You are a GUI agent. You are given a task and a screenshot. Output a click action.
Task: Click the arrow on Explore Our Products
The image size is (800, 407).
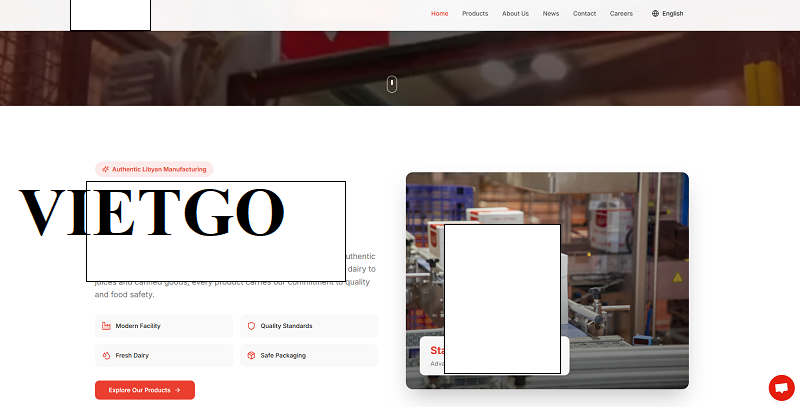coord(178,390)
